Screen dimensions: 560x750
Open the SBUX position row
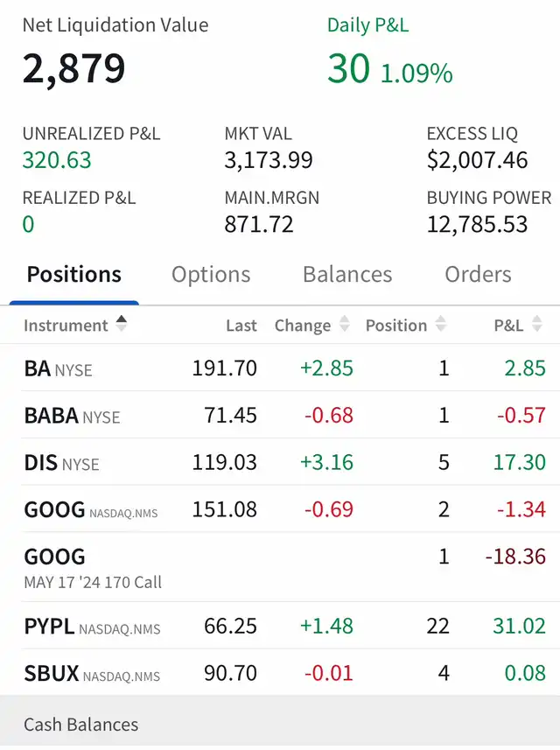point(280,673)
